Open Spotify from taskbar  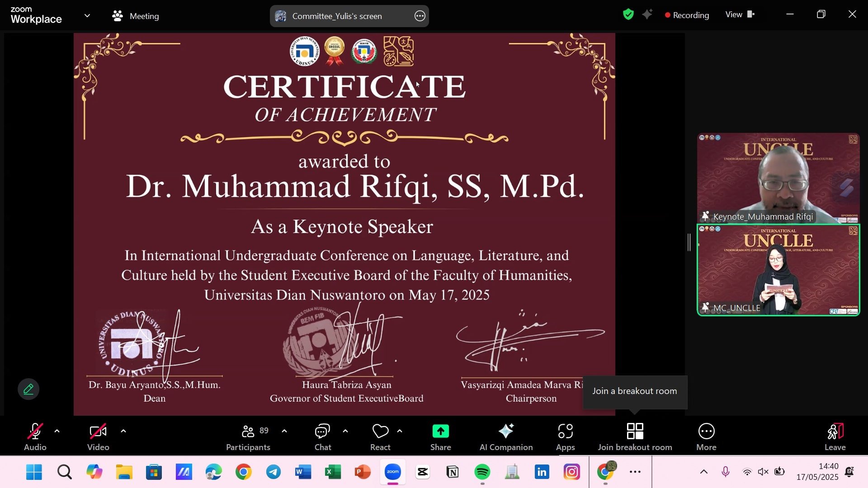point(482,472)
